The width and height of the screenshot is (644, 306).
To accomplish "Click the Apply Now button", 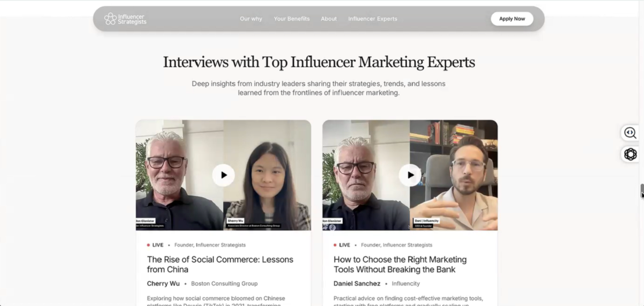I will pos(512,19).
